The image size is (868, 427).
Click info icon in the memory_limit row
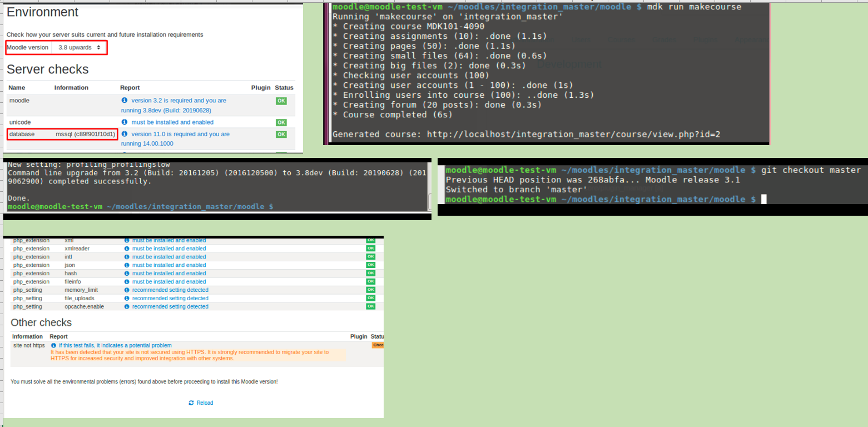click(127, 290)
